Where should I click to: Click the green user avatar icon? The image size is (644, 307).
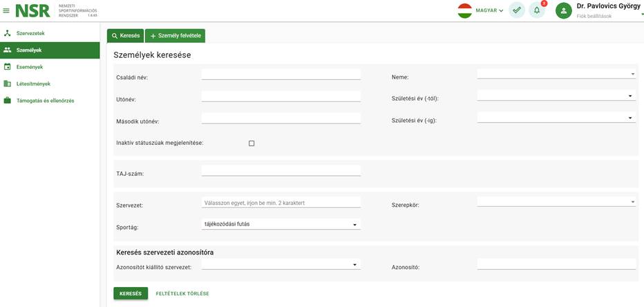point(564,10)
